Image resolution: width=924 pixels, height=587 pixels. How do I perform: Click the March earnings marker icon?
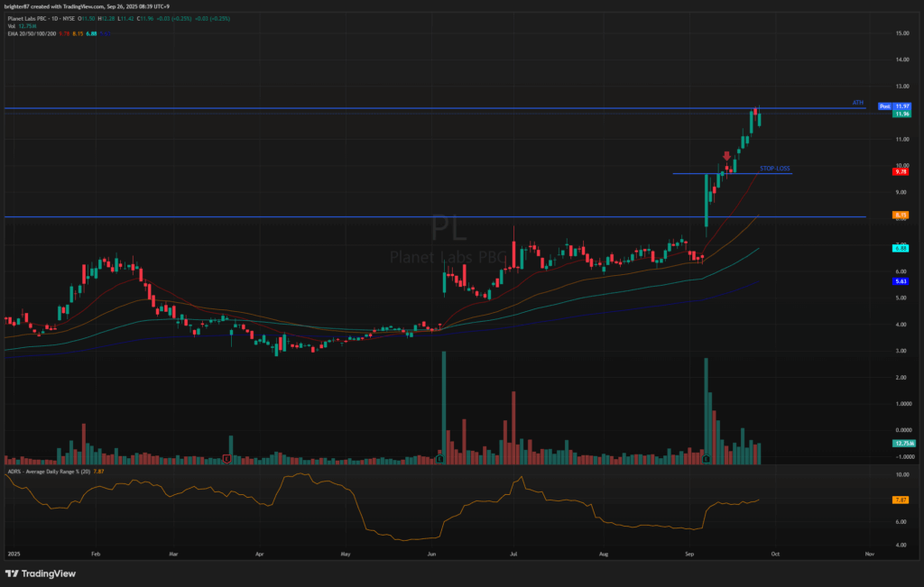227,458
